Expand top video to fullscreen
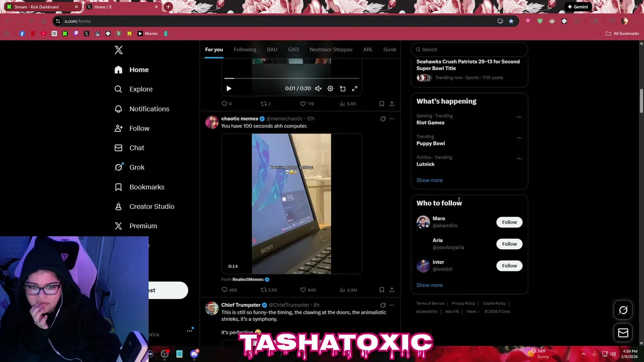This screenshot has width=644, height=362. point(355,88)
